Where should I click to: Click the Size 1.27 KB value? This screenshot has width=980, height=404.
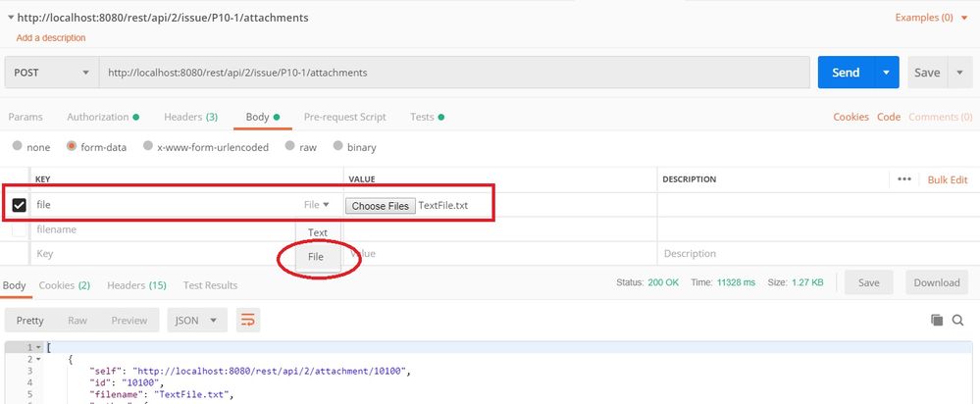tap(807, 282)
